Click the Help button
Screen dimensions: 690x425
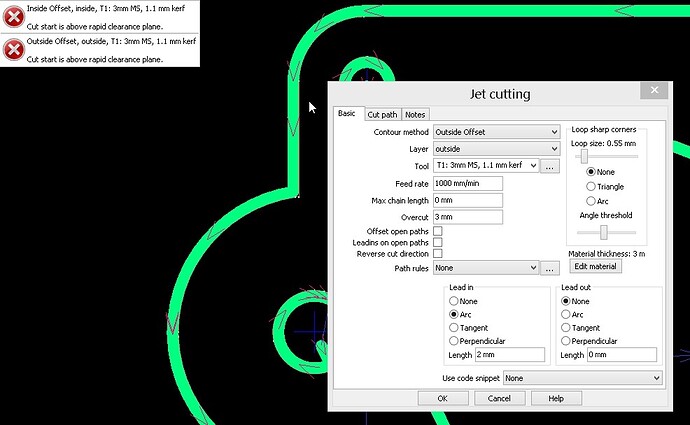(x=556, y=399)
